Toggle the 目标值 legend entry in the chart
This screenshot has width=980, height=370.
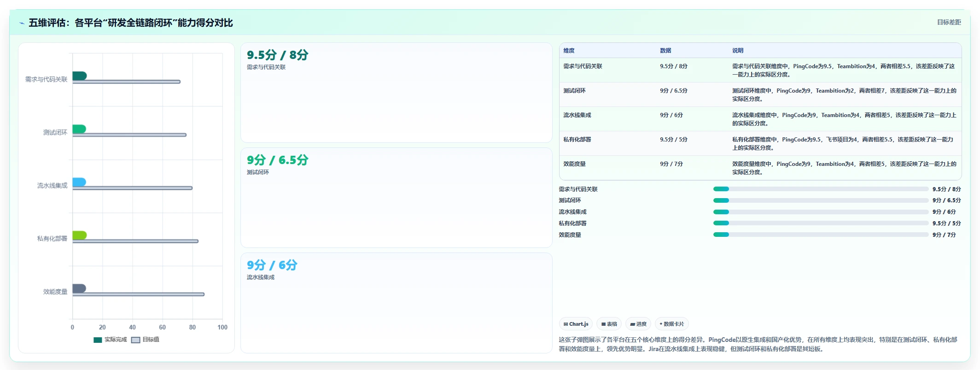145,340
